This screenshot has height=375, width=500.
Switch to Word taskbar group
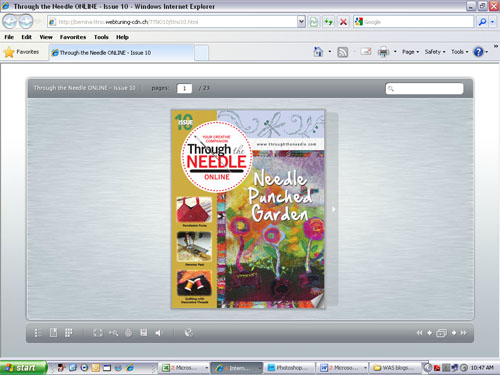[x=343, y=368]
